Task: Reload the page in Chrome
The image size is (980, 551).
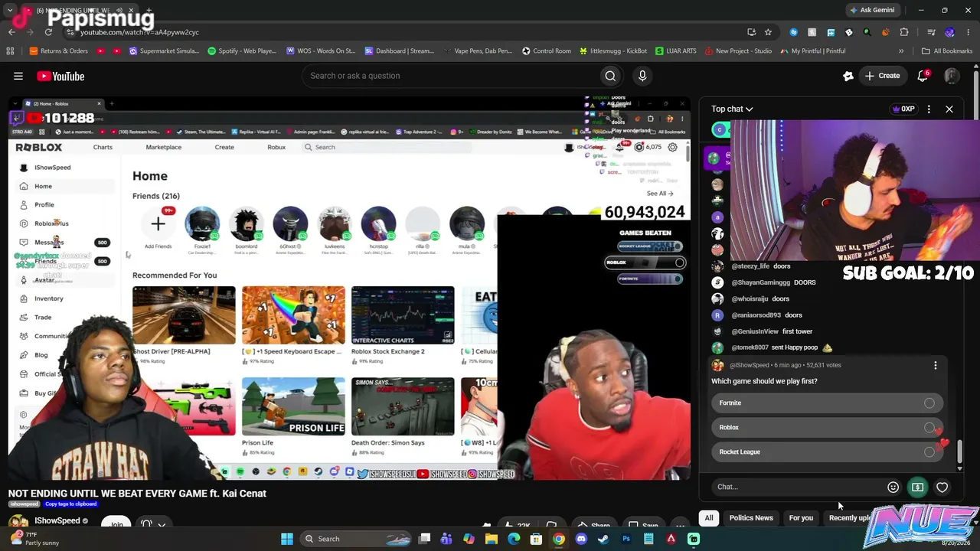Action: click(48, 32)
